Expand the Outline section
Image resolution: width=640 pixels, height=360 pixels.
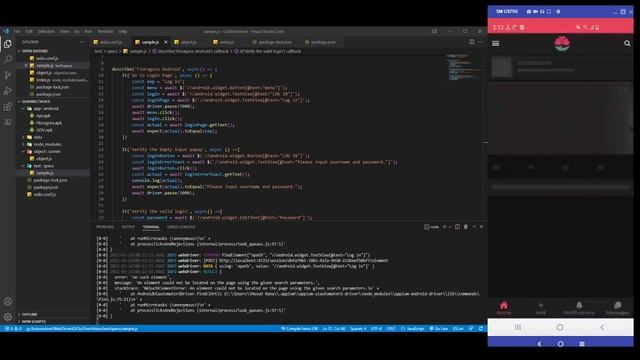(x=29, y=314)
